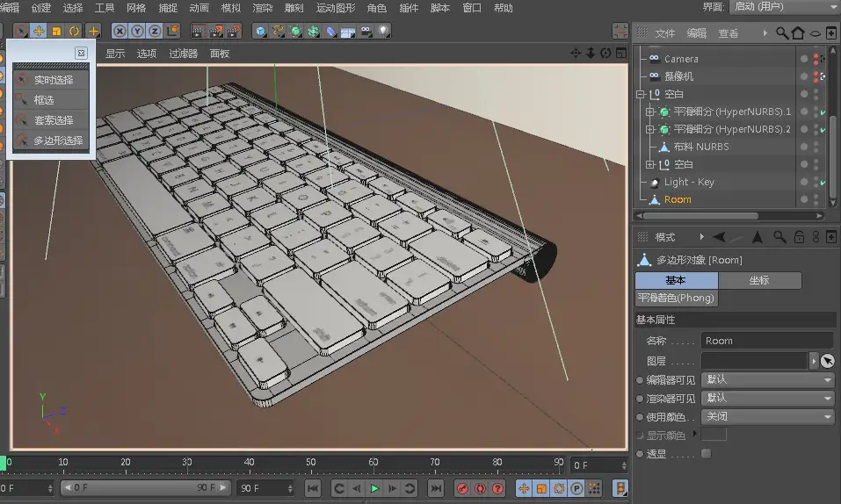Open the 使用颜色 dropdown
The width and height of the screenshot is (841, 504).
tap(767, 416)
